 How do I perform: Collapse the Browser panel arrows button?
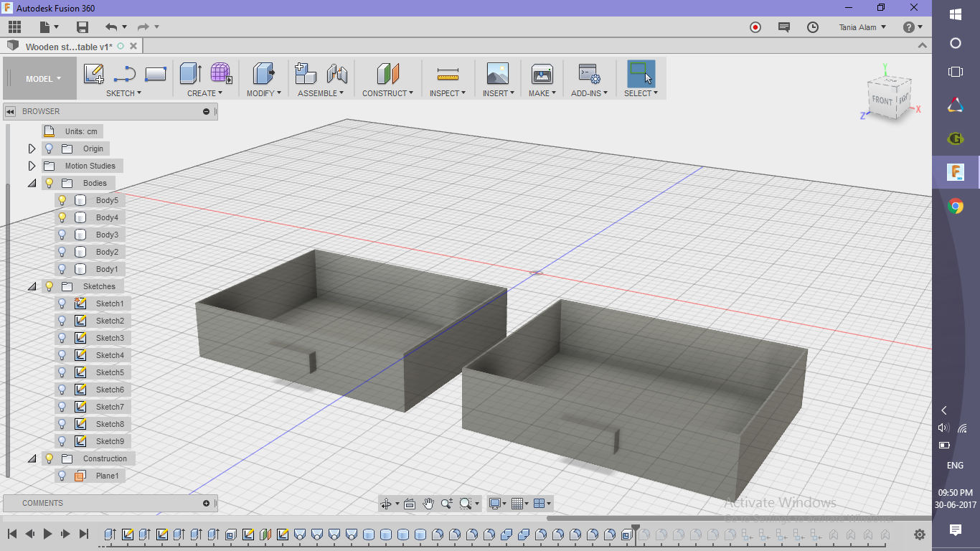pyautogui.click(x=11, y=111)
